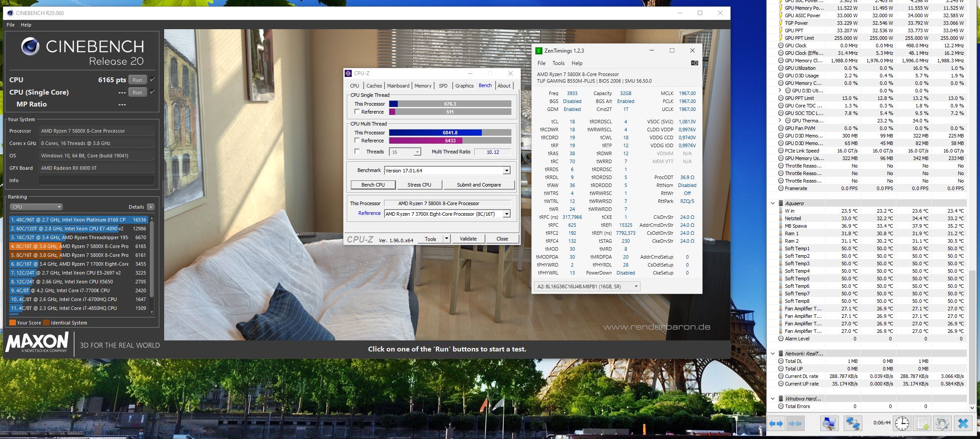Reset the HWiNFO elapsed time clock icon
The width and height of the screenshot is (980, 439).
(902, 424)
